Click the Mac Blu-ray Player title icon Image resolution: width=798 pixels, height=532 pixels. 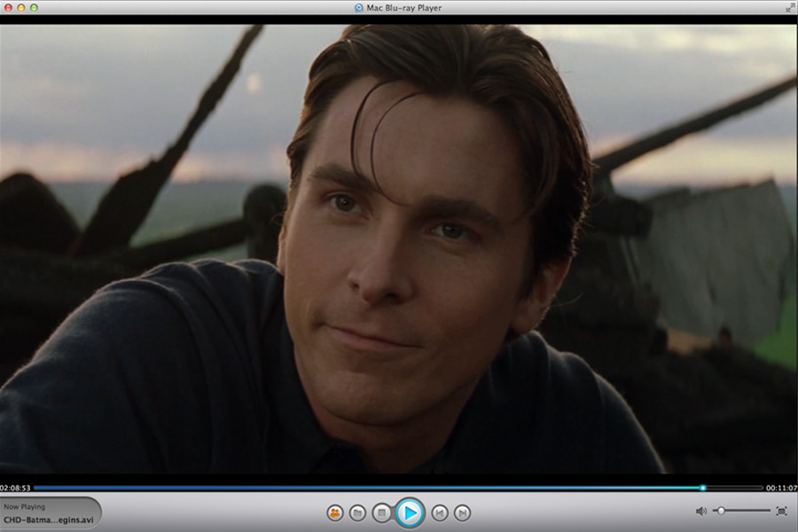359,8
